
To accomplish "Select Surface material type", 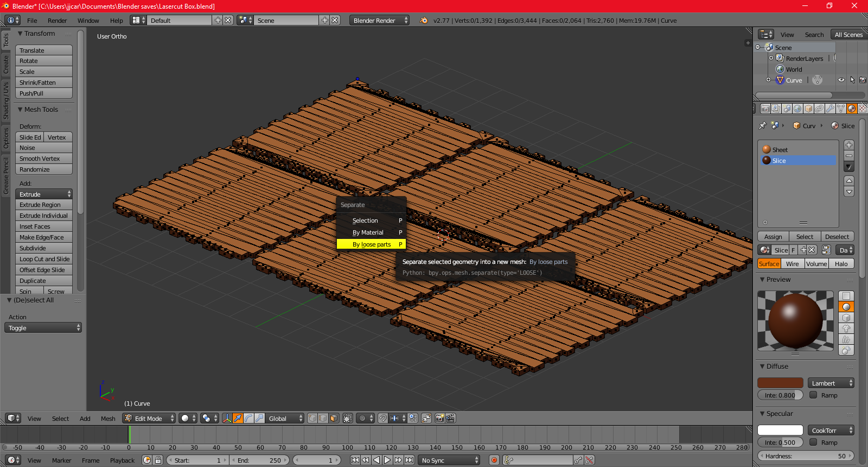I will (x=769, y=264).
